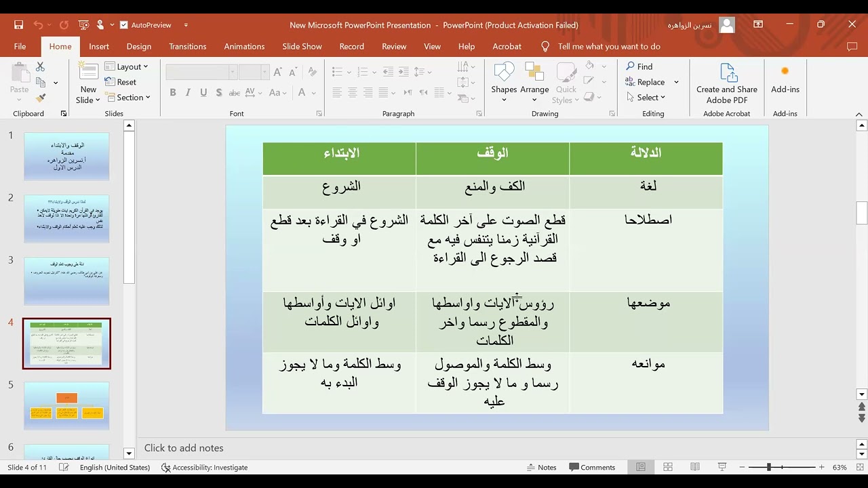Start presentation from beginning icon
The width and height of the screenshot is (868, 488).
[84, 25]
